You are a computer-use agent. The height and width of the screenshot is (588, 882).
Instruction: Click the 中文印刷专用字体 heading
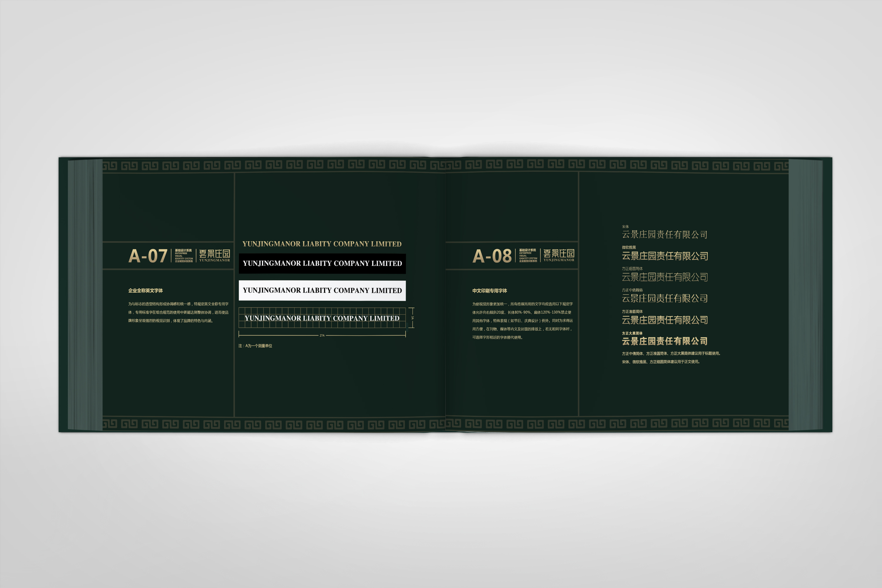[490, 291]
